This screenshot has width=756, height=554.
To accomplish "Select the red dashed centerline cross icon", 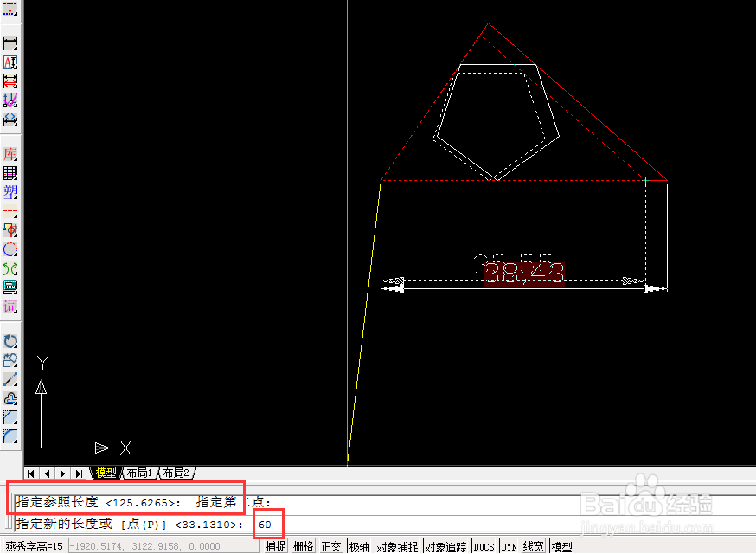I will [x=10, y=211].
